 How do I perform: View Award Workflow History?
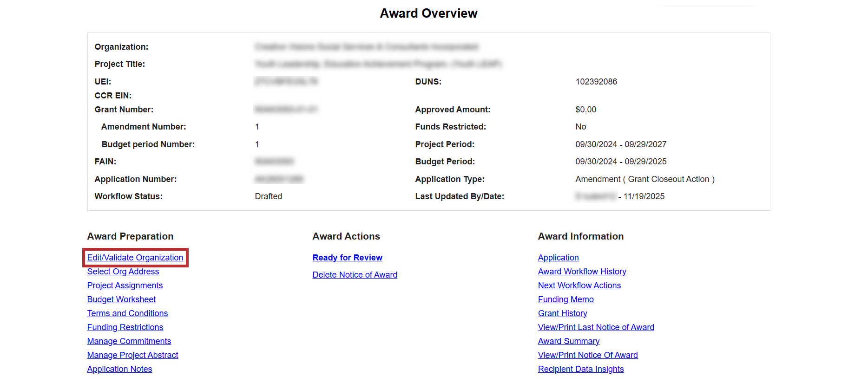coord(582,272)
